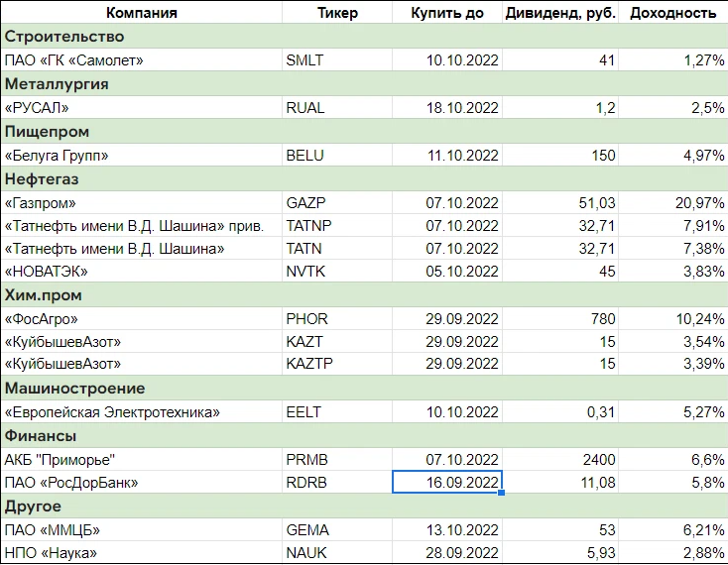The width and height of the screenshot is (728, 565).
Task: Click dividend cell 5,93
Action: coord(560,552)
